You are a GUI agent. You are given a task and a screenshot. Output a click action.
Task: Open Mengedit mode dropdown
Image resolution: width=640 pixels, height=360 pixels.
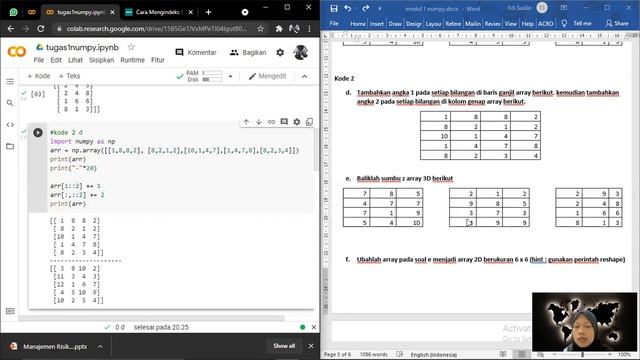point(267,76)
